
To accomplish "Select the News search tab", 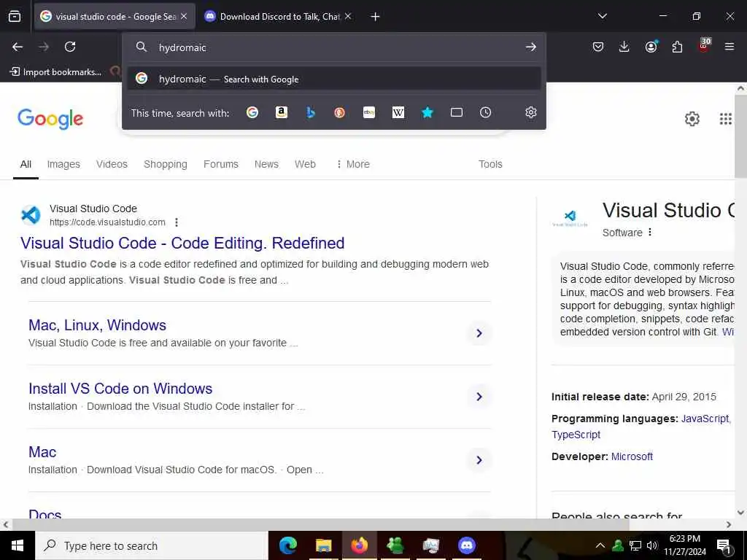I will pyautogui.click(x=266, y=164).
